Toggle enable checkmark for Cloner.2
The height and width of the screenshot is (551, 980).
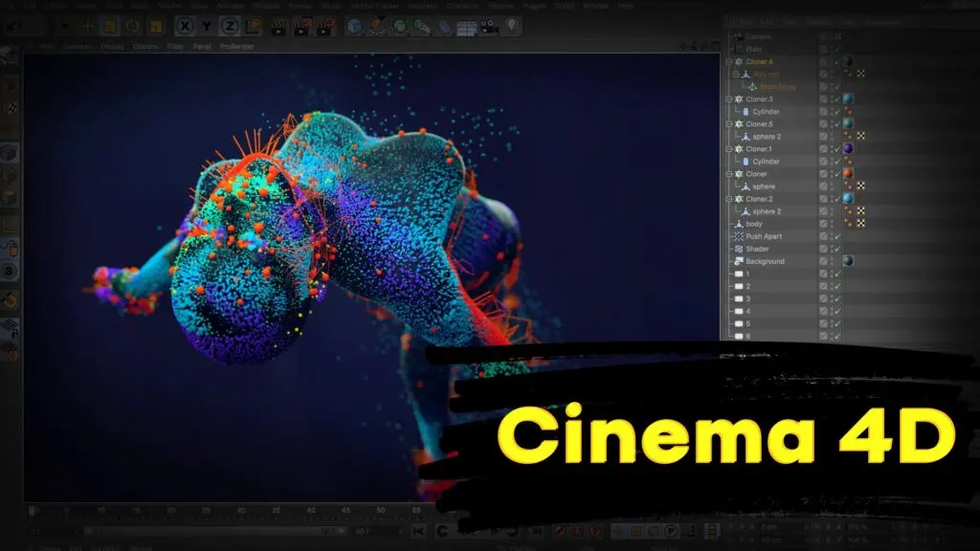[837, 199]
